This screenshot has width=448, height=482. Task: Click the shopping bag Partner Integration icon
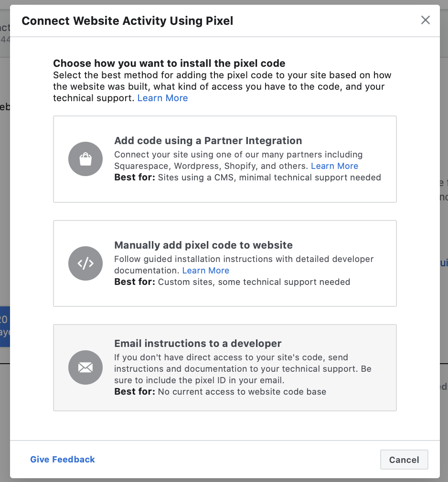tap(85, 159)
